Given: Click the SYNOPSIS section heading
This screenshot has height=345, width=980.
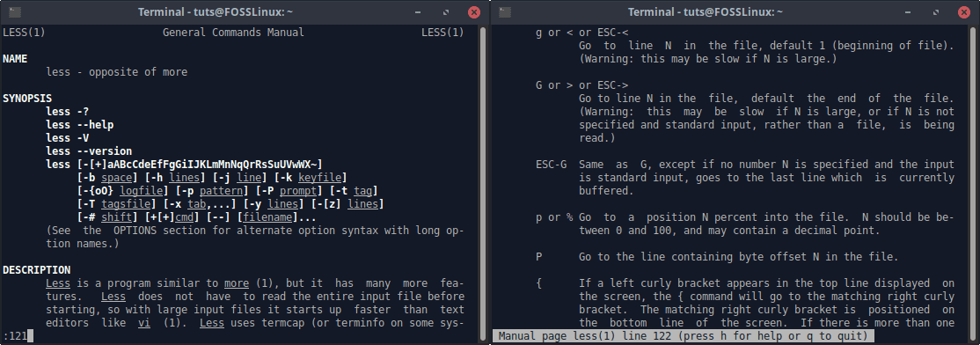Looking at the screenshot, I should [27, 98].
